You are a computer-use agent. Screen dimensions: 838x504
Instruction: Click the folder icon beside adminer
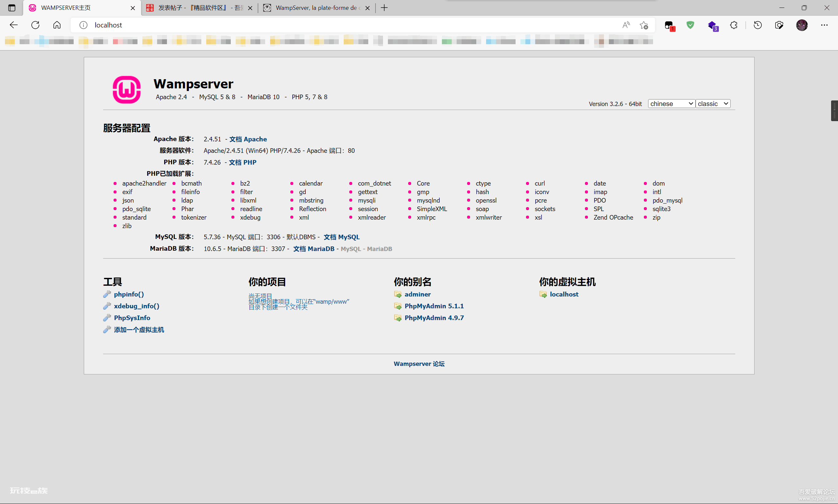(398, 294)
